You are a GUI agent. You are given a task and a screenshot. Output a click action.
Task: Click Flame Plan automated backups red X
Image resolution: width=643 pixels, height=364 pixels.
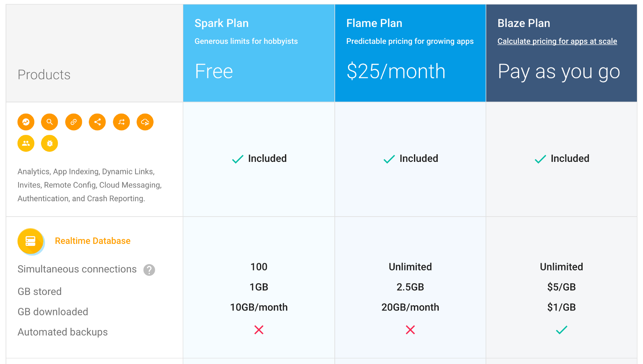[410, 330]
